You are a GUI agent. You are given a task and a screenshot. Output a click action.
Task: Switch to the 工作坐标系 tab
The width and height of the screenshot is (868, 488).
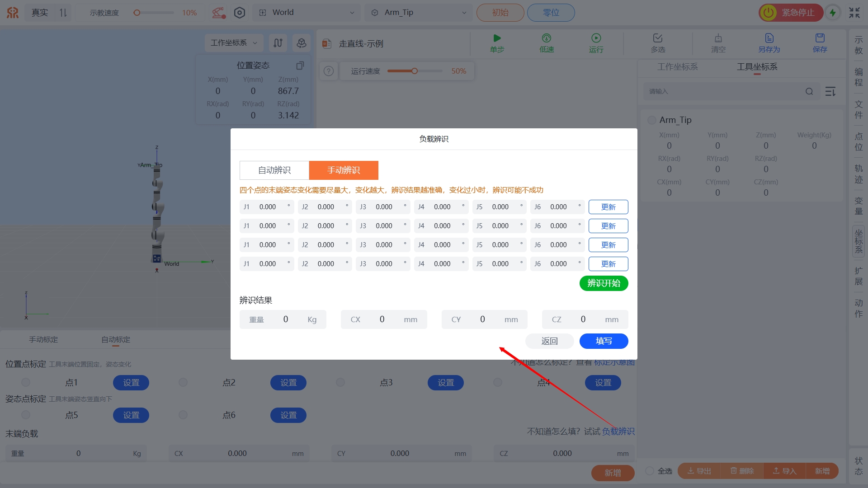(677, 67)
